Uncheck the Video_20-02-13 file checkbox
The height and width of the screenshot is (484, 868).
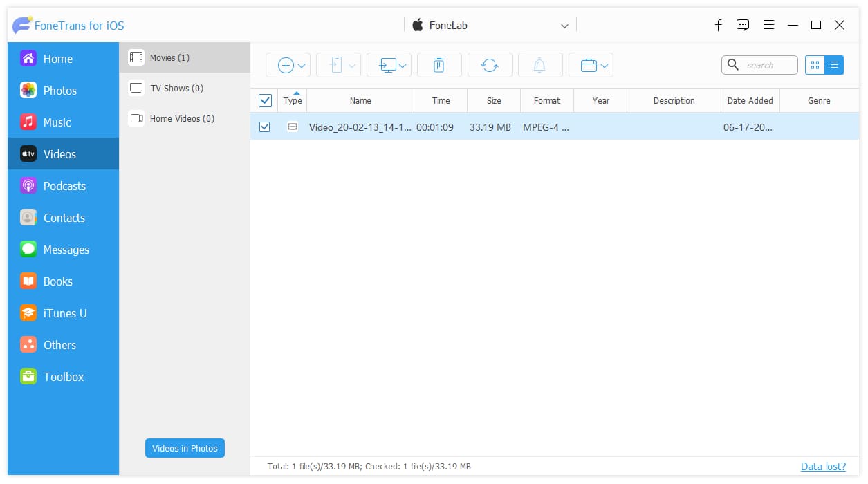click(264, 127)
